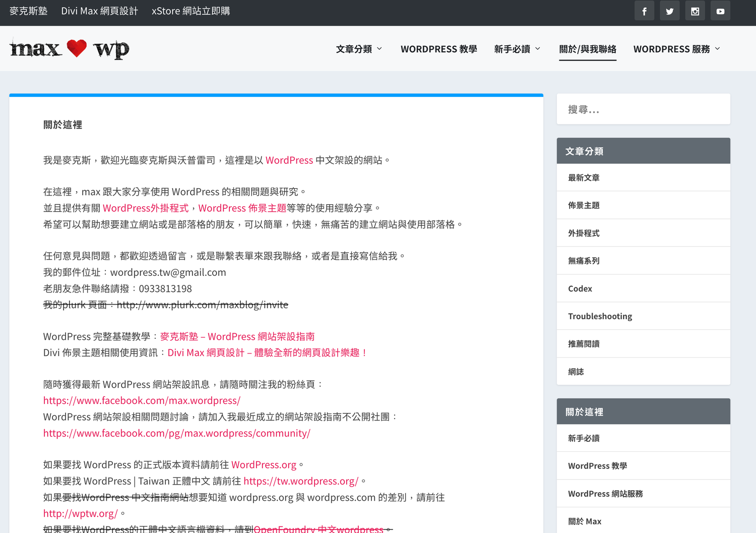The width and height of the screenshot is (756, 533).
Task: Follow the OpenFoundry 中文wordpress link
Action: click(319, 529)
